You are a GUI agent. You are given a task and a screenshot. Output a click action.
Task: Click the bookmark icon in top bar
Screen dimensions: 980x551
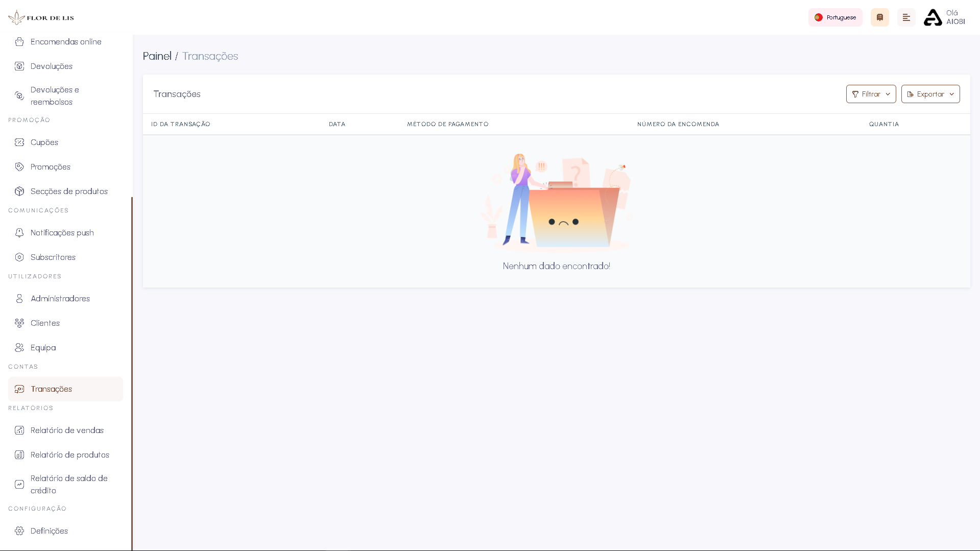click(879, 17)
